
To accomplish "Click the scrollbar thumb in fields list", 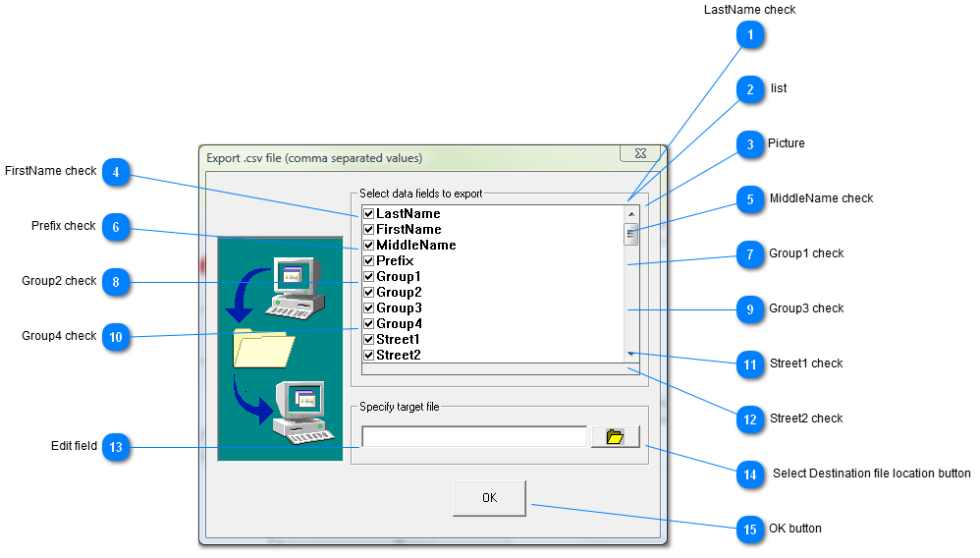I will point(631,235).
